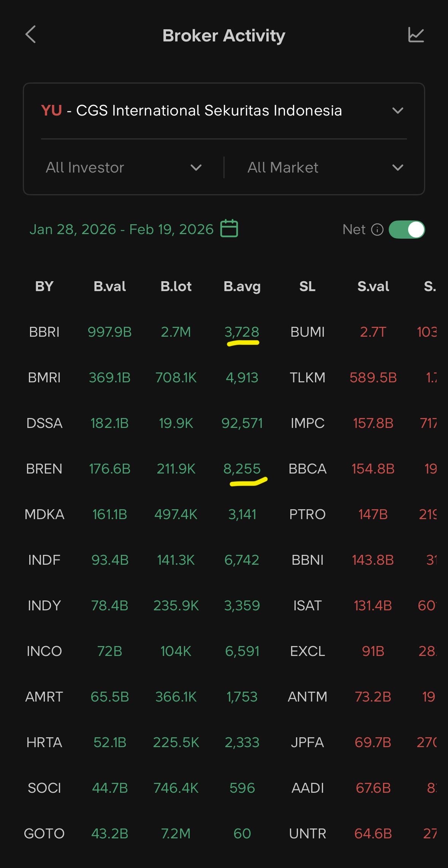The height and width of the screenshot is (868, 448).
Task: Click the S.val column header
Action: (x=373, y=286)
